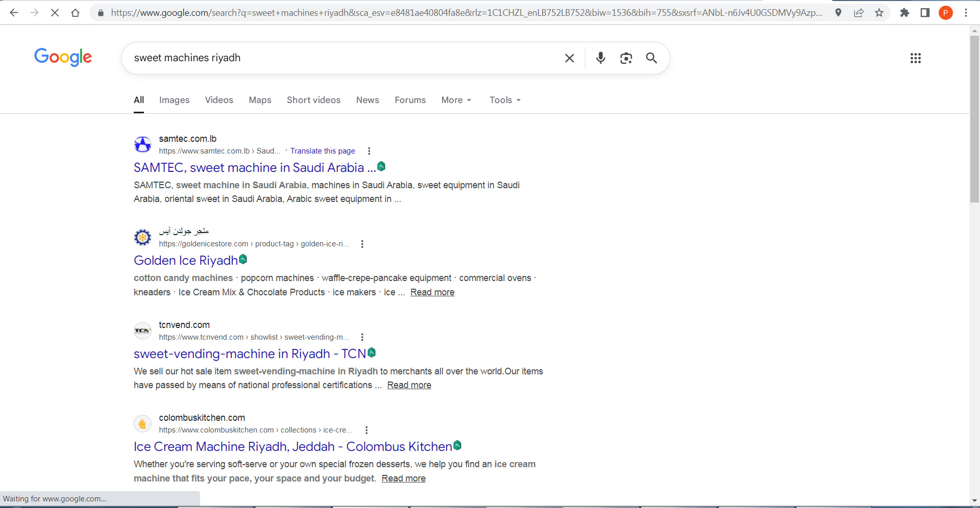Read more on Golden Ice snippet
The height and width of the screenshot is (508, 980).
tap(432, 292)
